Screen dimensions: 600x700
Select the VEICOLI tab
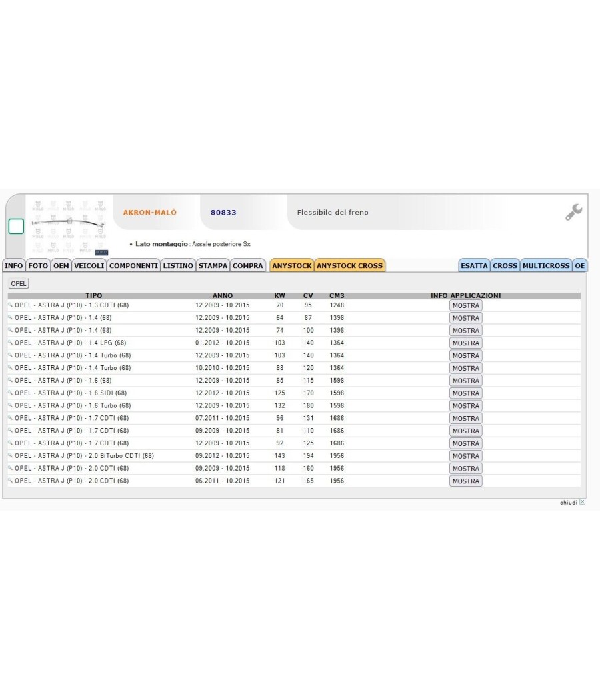point(89,265)
